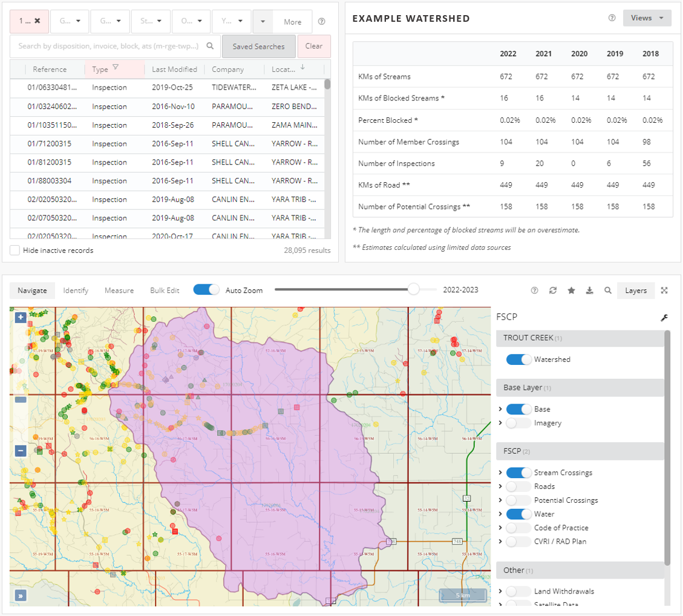Open the Views dropdown

tap(647, 18)
